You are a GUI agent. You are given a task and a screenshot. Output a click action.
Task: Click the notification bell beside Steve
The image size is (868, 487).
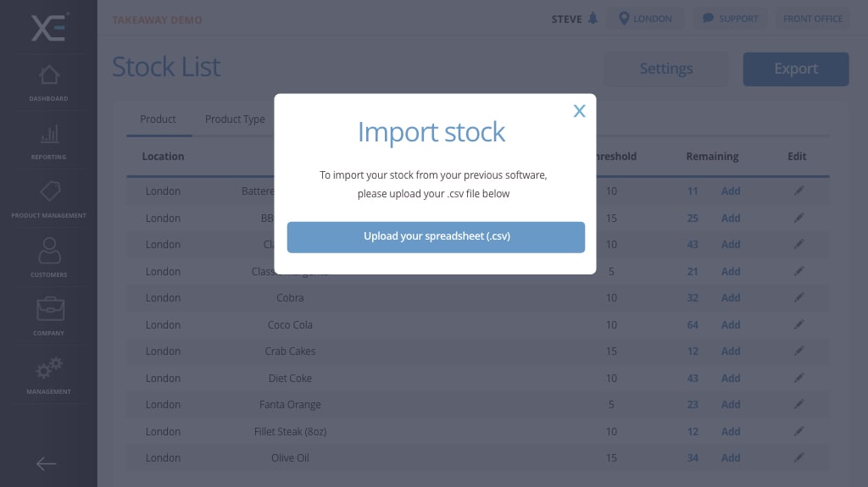[x=593, y=19]
